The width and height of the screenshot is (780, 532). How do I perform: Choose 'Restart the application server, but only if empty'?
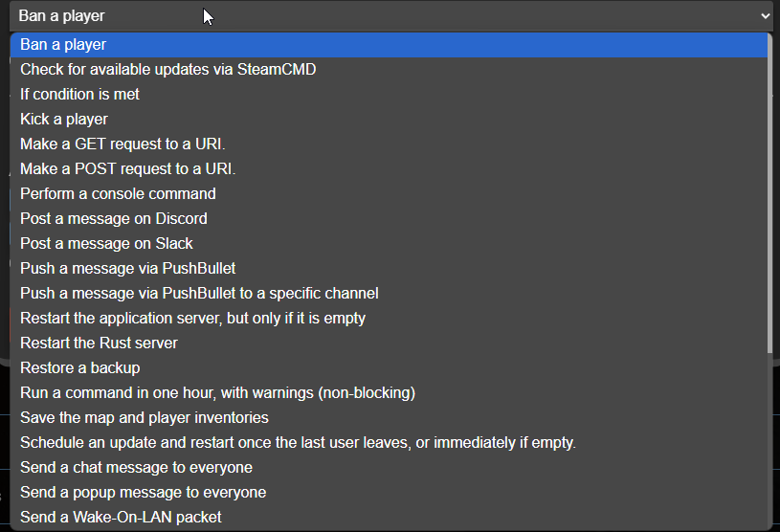(x=389, y=319)
